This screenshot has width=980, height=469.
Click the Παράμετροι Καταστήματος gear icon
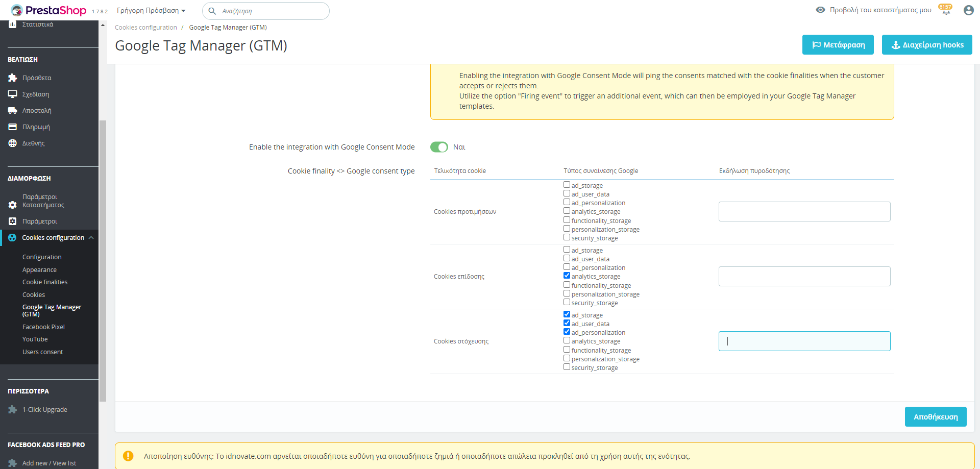pos(13,205)
